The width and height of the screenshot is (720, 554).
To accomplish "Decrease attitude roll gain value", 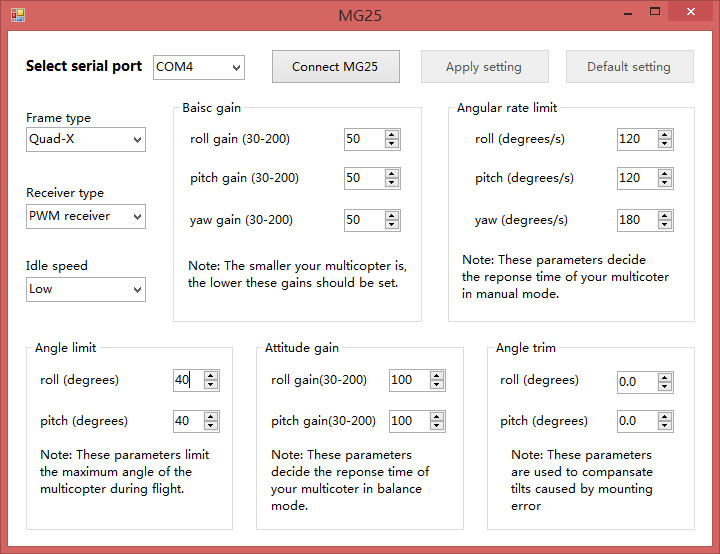I will click(x=436, y=385).
